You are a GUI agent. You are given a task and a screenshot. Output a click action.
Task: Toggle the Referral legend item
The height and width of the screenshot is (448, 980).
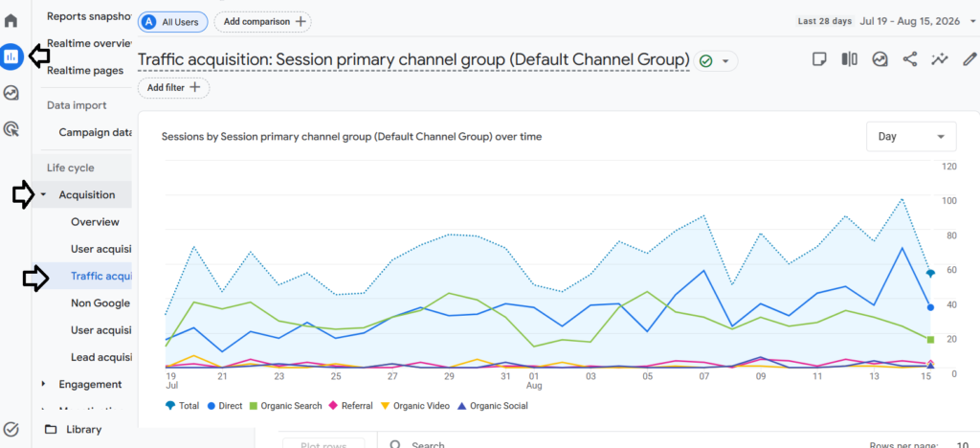[351, 406]
